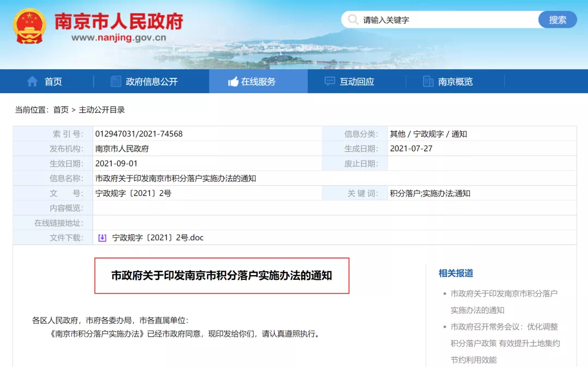Click the magnifier icon in search bar
This screenshot has width=588, height=367.
click(x=353, y=20)
